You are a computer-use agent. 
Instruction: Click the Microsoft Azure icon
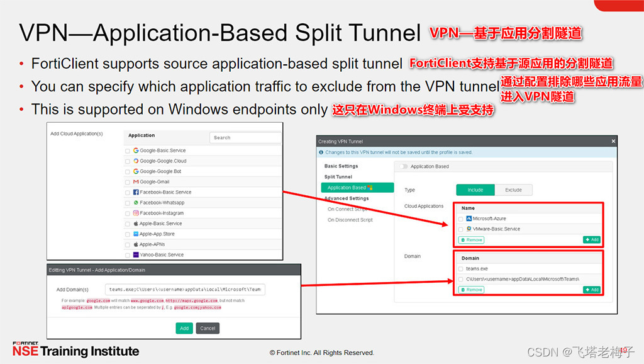pos(469,219)
